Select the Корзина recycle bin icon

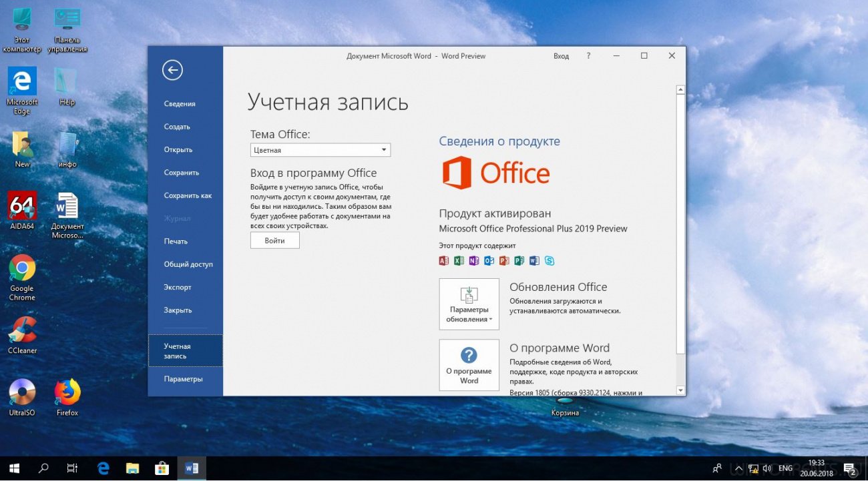point(565,407)
